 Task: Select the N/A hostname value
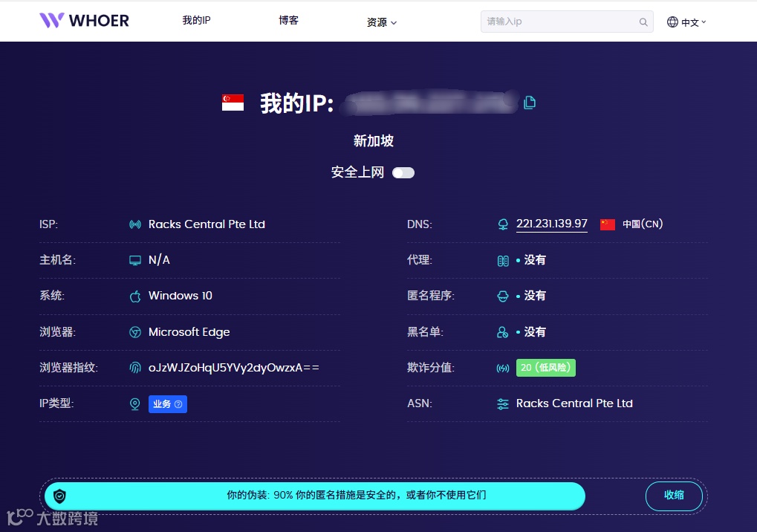click(159, 260)
